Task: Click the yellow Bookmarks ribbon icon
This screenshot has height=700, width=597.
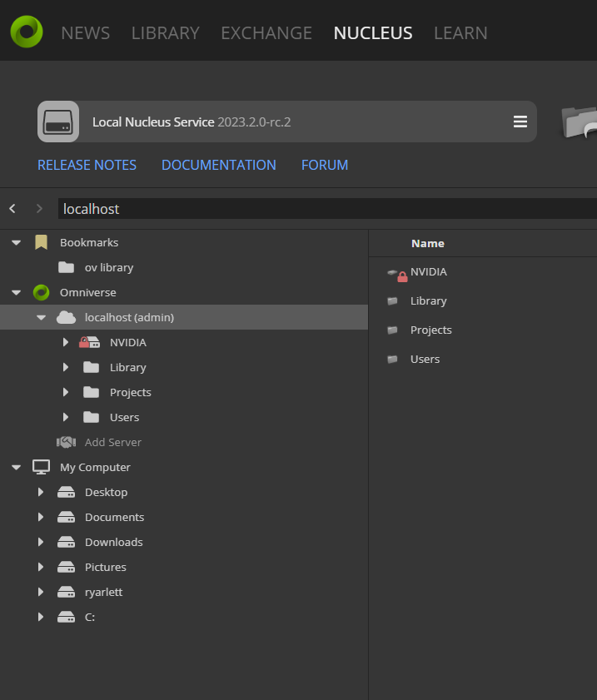Action: point(41,242)
